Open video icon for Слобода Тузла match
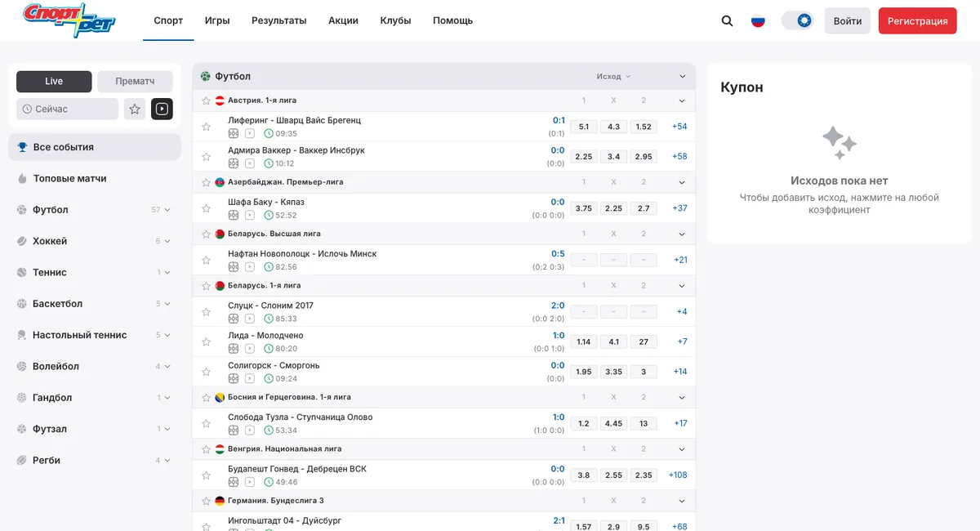 click(250, 431)
